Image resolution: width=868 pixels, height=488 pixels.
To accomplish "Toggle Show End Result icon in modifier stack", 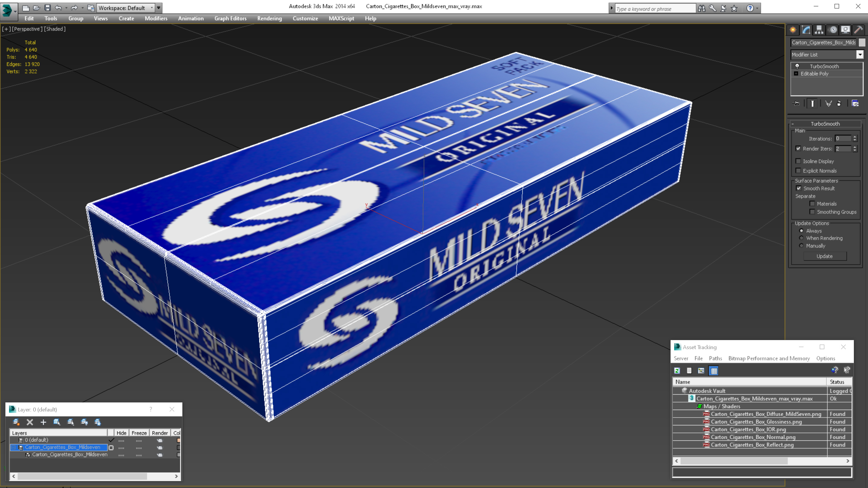I will tap(813, 103).
